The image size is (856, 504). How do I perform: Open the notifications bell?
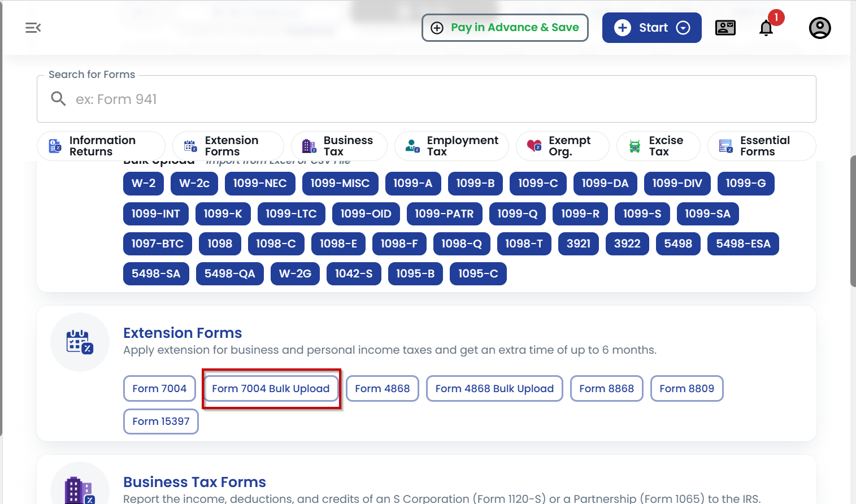click(766, 28)
